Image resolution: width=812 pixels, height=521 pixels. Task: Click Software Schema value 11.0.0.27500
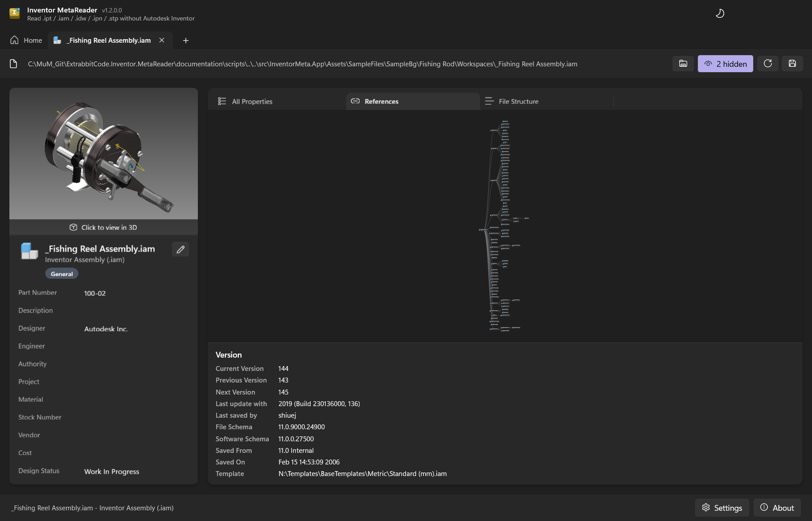point(296,439)
